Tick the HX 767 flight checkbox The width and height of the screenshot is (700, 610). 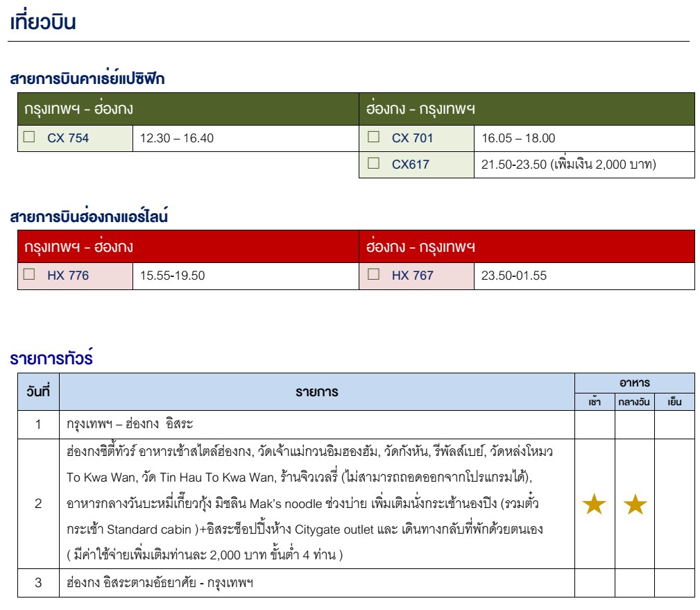tap(373, 274)
